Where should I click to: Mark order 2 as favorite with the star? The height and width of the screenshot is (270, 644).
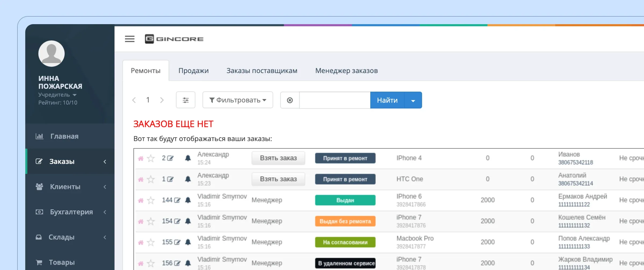click(x=151, y=158)
